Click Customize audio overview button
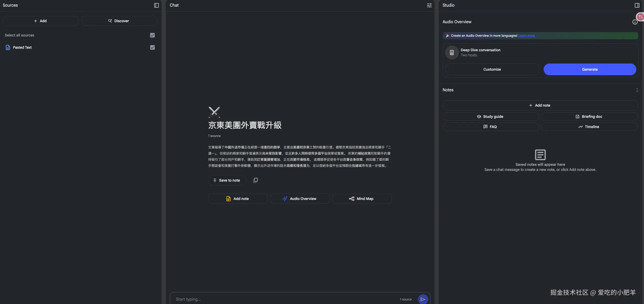Screen dimensions: 644x304 [492, 69]
